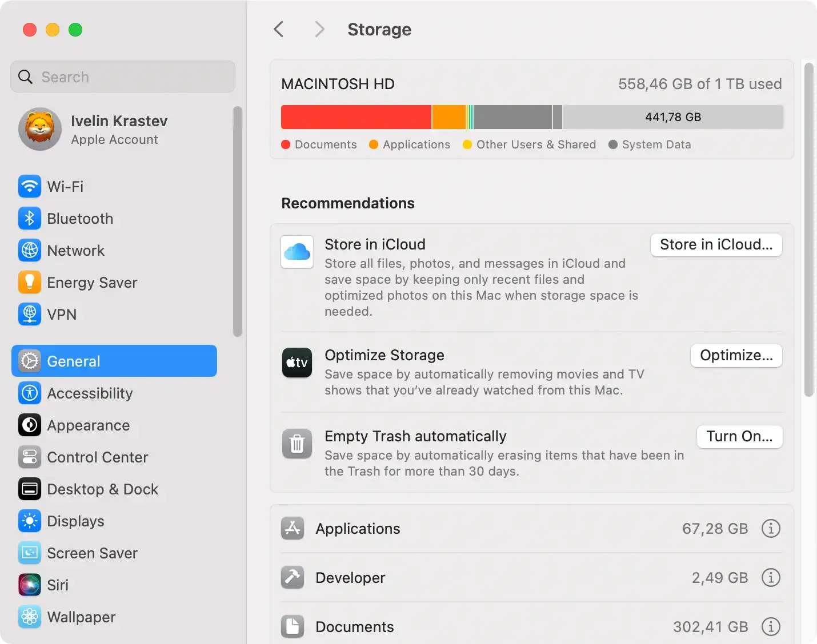Show info for Developer storage
The height and width of the screenshot is (644, 817).
[771, 577]
